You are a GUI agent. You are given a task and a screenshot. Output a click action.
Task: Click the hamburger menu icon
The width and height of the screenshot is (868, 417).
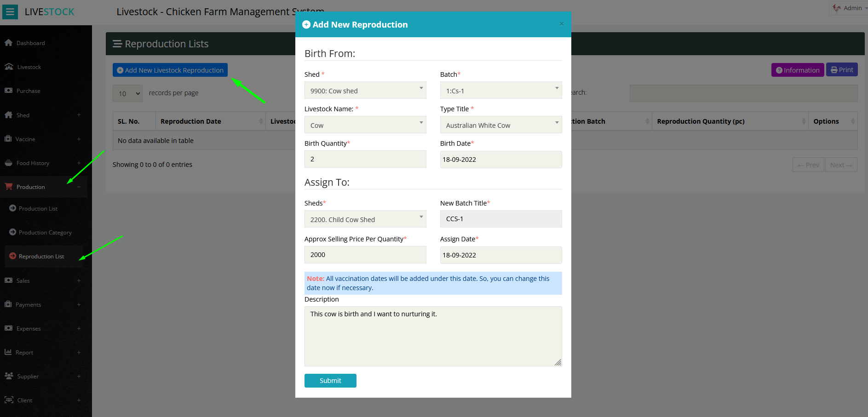point(10,12)
